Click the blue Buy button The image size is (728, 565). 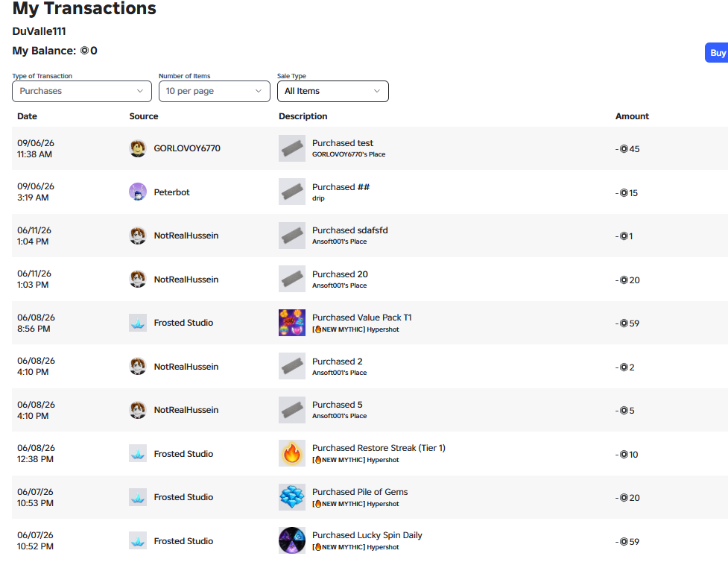point(716,53)
